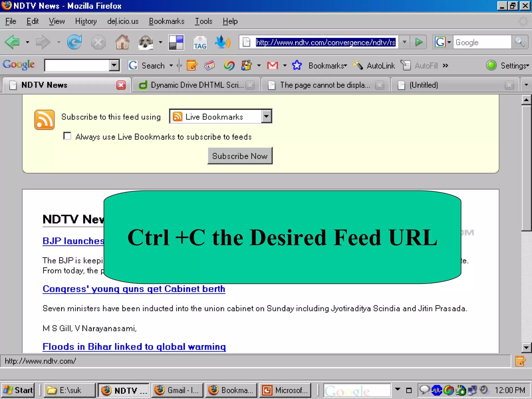Click the TAG icon in toolbar
The height and width of the screenshot is (399, 532).
200,42
